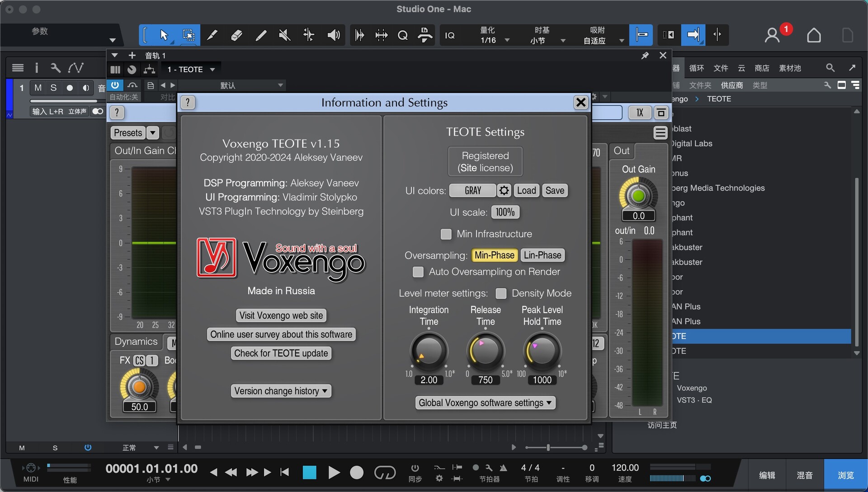Viewport: 868px width, 492px height.
Task: Select the Eraser tool in toolbar
Action: (x=236, y=35)
